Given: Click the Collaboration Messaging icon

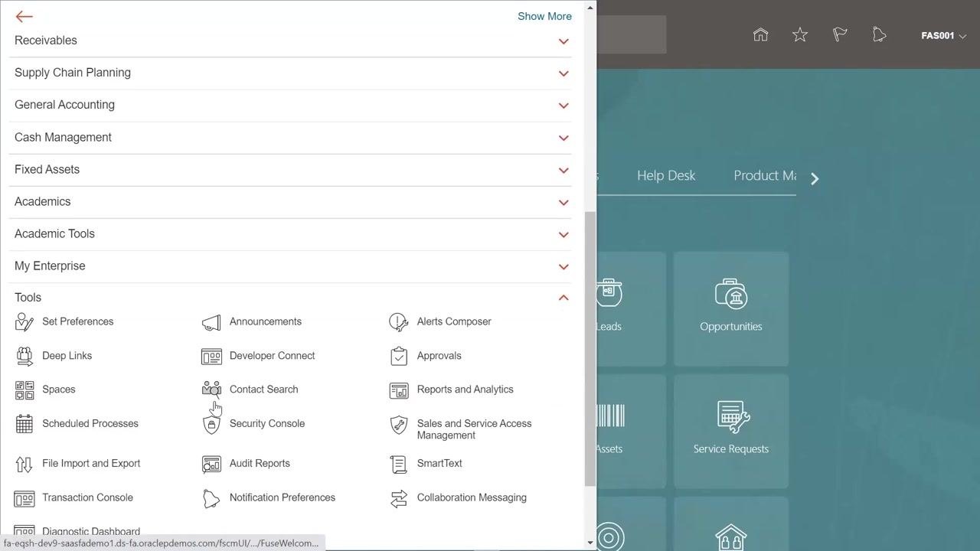Looking at the screenshot, I should pyautogui.click(x=399, y=498).
